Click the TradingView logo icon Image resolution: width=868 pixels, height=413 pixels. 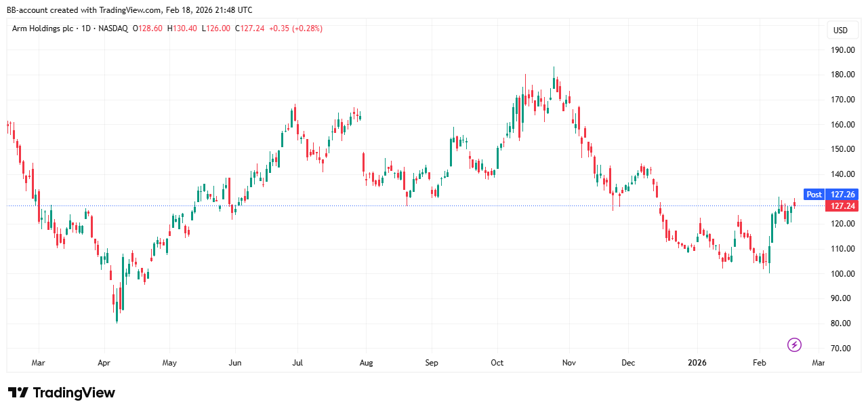point(18,393)
